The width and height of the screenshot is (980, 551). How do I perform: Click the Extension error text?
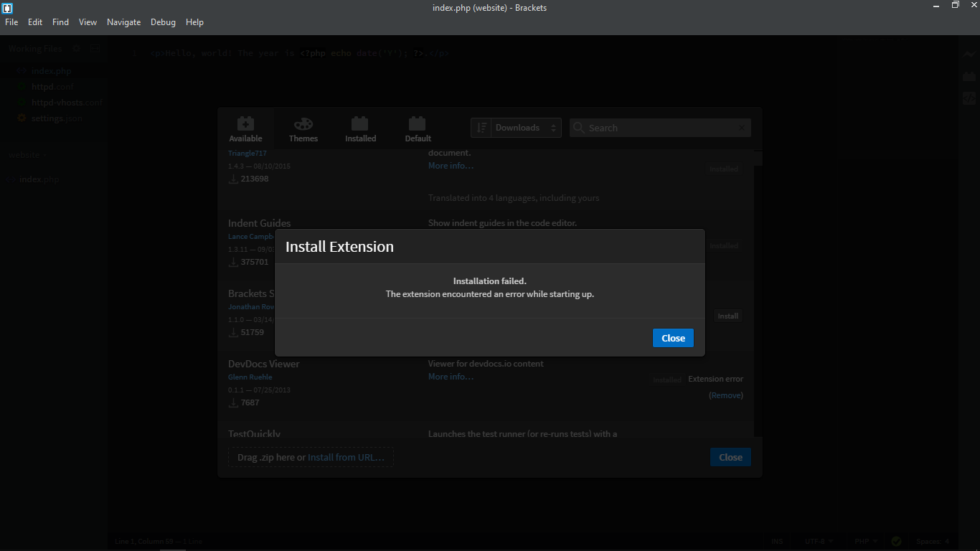(715, 379)
